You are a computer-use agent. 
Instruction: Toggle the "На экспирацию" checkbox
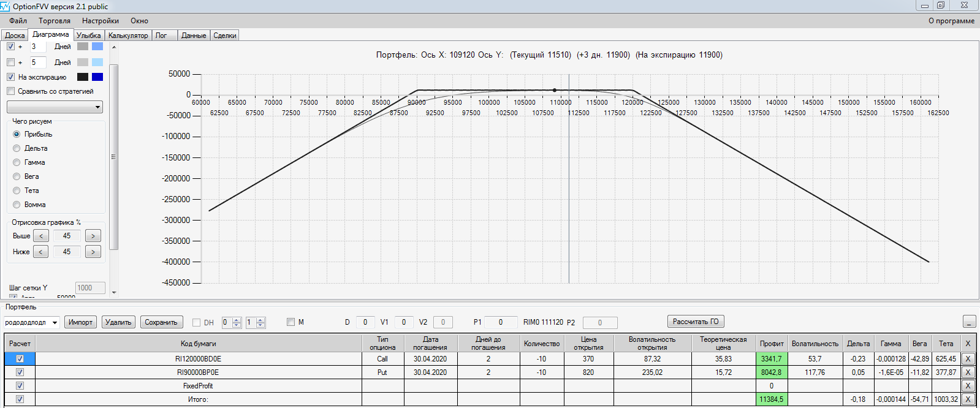point(10,77)
